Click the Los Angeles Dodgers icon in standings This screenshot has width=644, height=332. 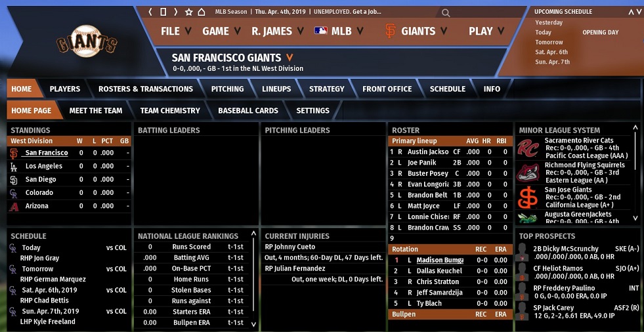(x=14, y=167)
